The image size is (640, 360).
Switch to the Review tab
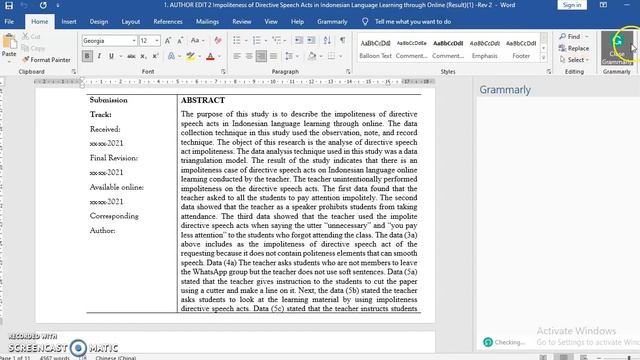coord(242,22)
